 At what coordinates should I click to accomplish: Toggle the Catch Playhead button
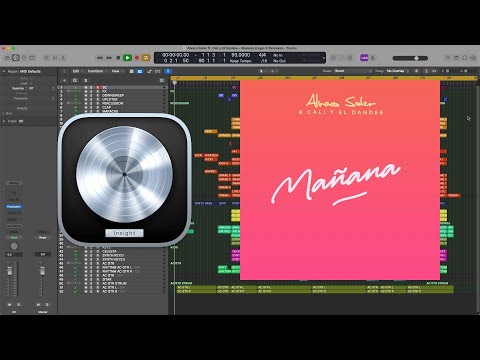point(158,71)
